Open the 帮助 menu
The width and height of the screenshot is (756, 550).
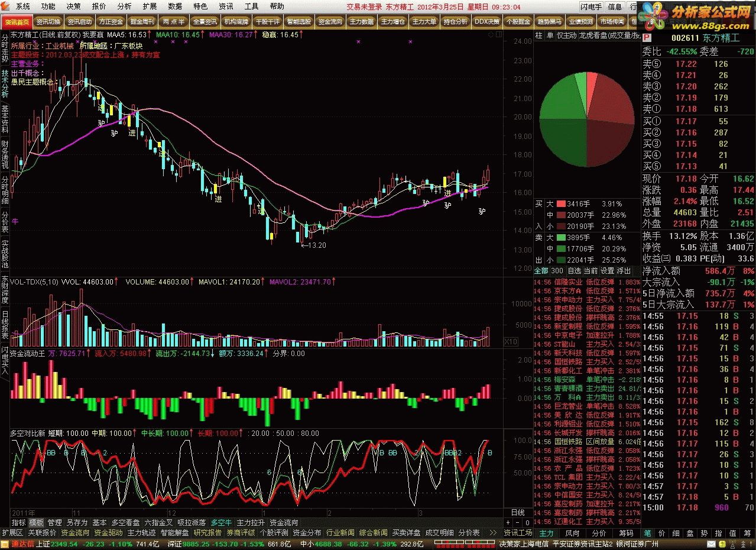click(277, 7)
